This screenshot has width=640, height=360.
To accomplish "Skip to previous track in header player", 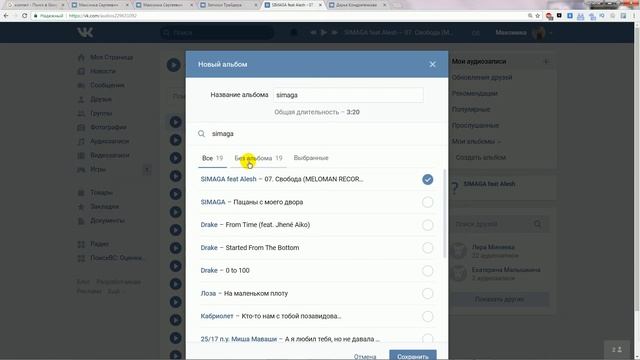I will point(313,32).
